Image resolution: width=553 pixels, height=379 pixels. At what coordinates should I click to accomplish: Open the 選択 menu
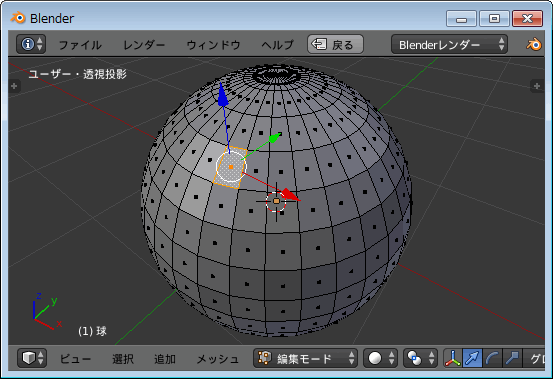123,359
